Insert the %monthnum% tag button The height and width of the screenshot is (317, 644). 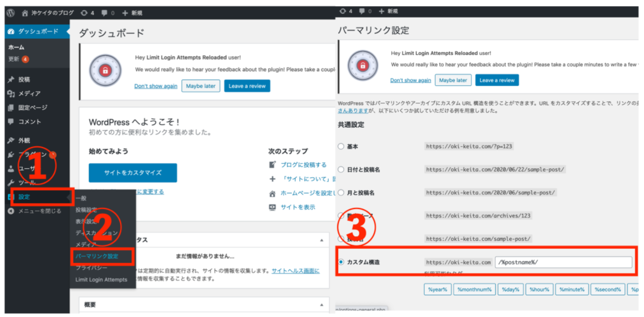pyautogui.click(x=474, y=289)
